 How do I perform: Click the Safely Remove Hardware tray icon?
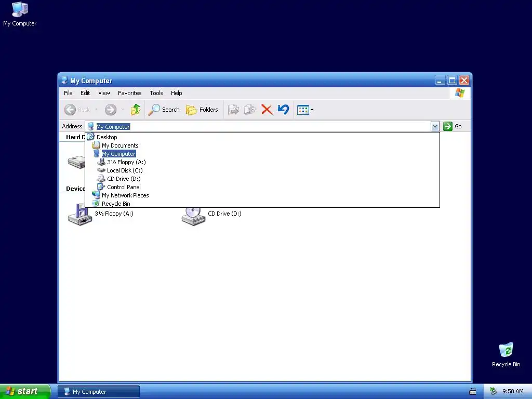click(x=493, y=392)
